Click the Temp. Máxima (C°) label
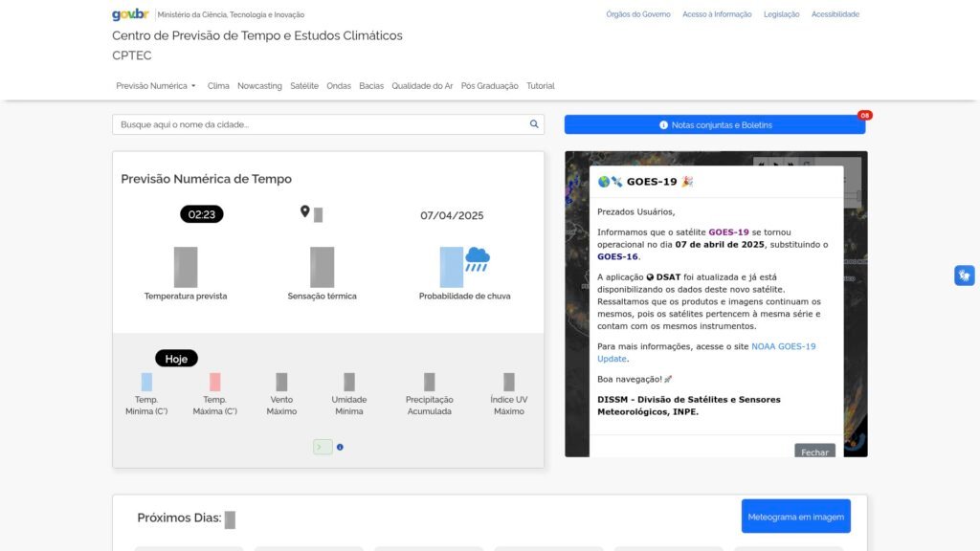980x551 pixels. tap(214, 406)
